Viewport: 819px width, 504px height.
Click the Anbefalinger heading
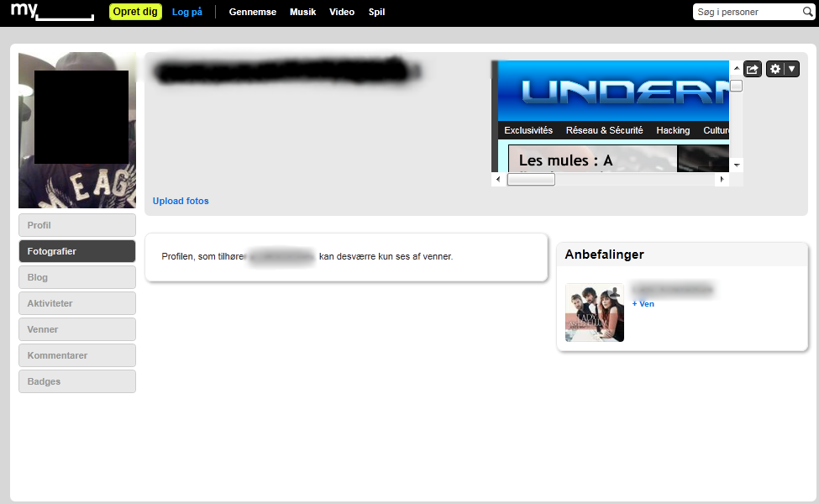tap(604, 255)
